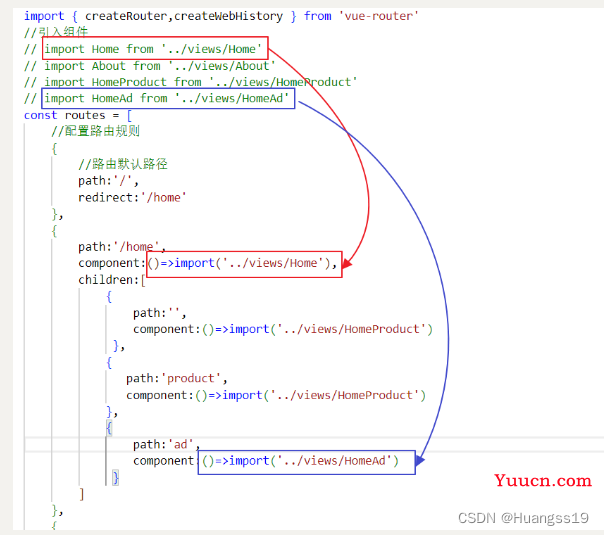Click HomeProduct component line under path:''
604x535 pixels.
(283, 329)
